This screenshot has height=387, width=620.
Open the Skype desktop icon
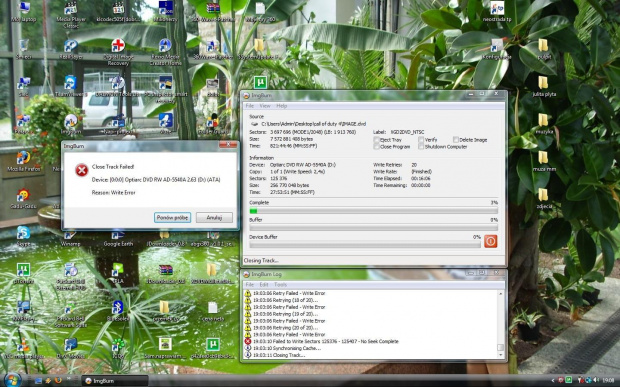pyautogui.click(x=23, y=236)
